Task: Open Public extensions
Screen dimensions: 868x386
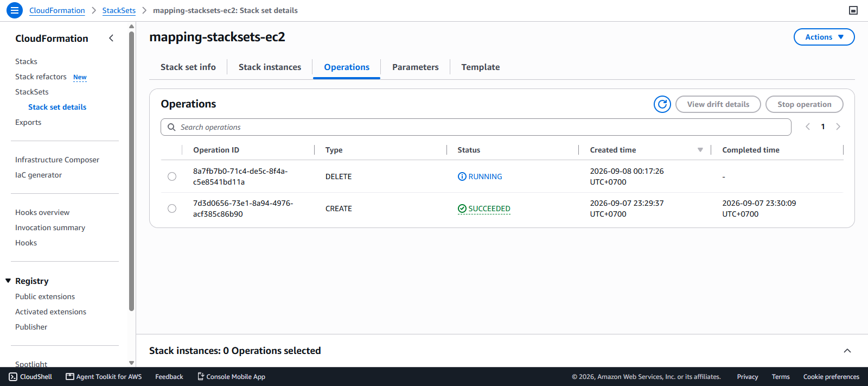Action: pos(45,296)
